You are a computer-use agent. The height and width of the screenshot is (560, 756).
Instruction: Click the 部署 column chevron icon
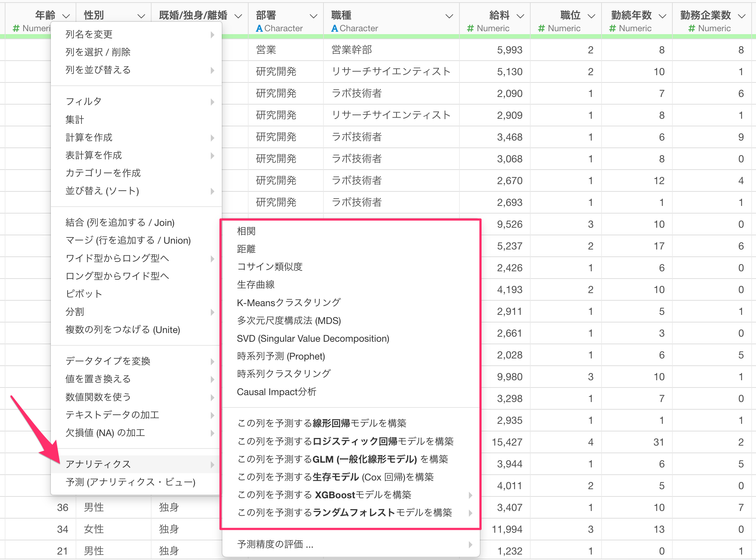[313, 16]
